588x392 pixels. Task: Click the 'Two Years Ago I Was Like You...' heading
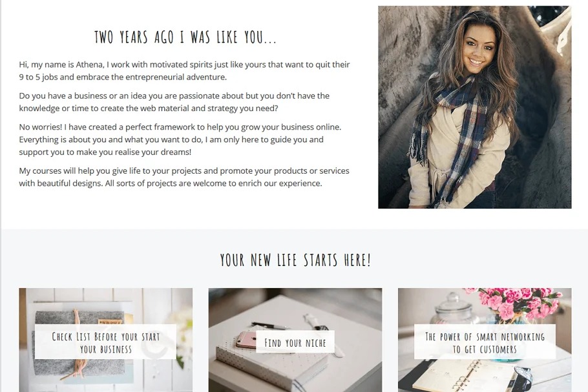coord(185,37)
